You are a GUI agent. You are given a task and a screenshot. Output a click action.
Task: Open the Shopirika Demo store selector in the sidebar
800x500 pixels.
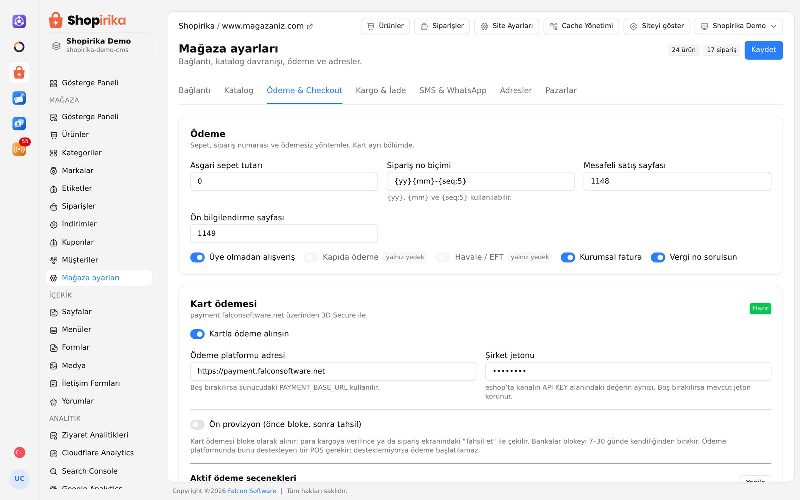99,45
